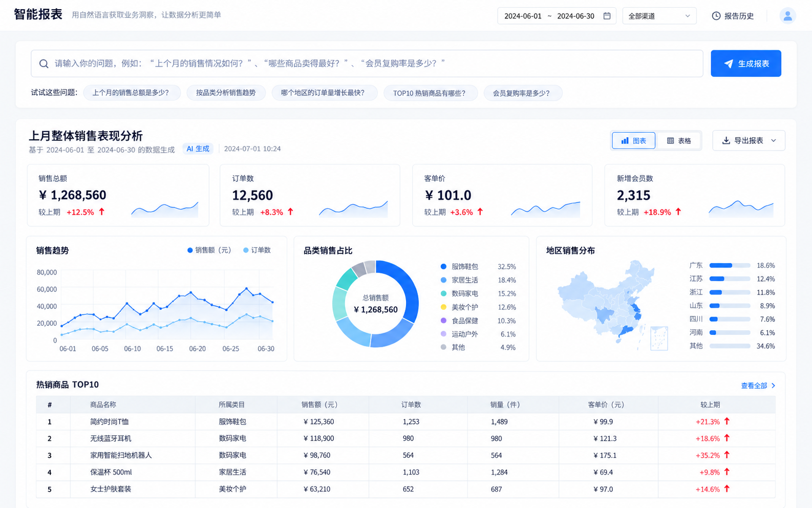Click the 其他 region progress bar

[730, 346]
